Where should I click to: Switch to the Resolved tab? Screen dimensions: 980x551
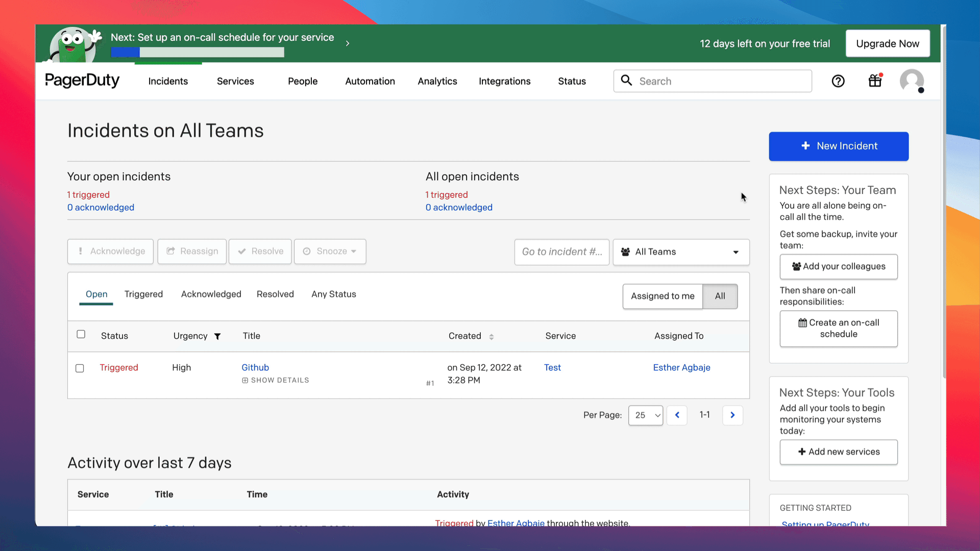[275, 294]
